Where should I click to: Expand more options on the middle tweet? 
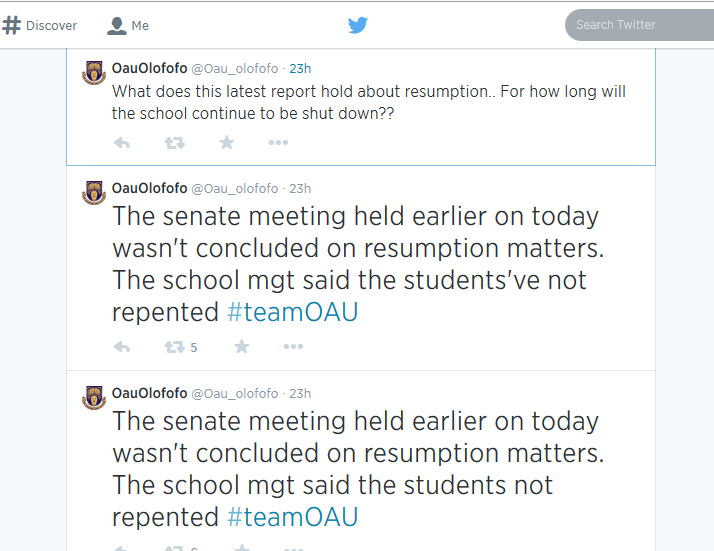click(x=293, y=347)
